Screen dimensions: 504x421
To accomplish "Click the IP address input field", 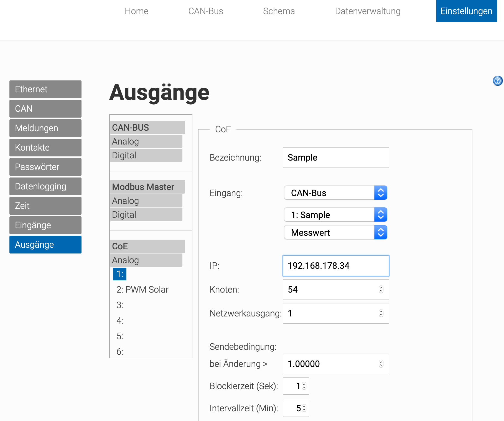I will click(x=336, y=266).
